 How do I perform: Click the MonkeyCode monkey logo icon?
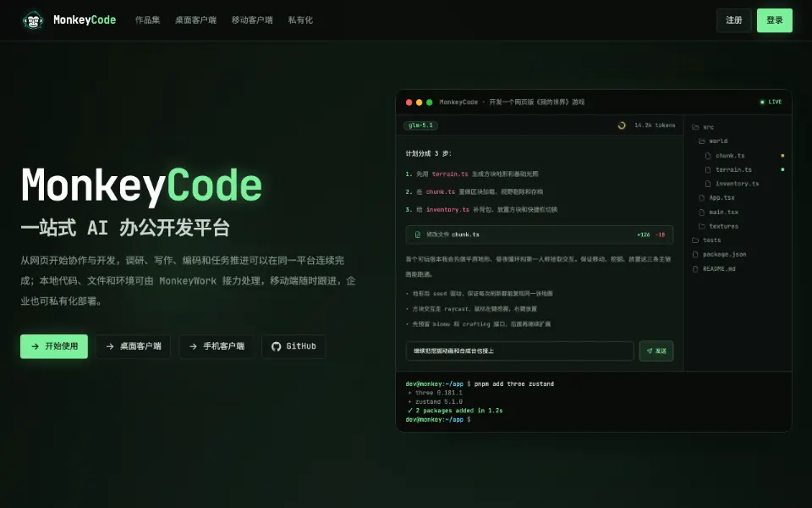click(33, 20)
